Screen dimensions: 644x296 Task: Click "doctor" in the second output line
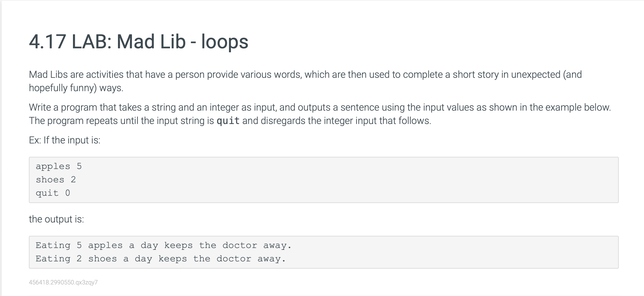click(234, 259)
